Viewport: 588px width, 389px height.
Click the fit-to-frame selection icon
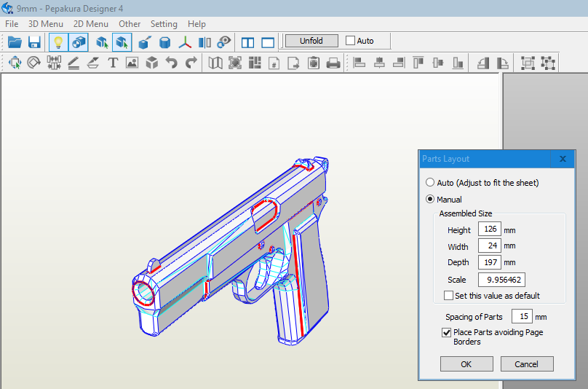tap(235, 63)
